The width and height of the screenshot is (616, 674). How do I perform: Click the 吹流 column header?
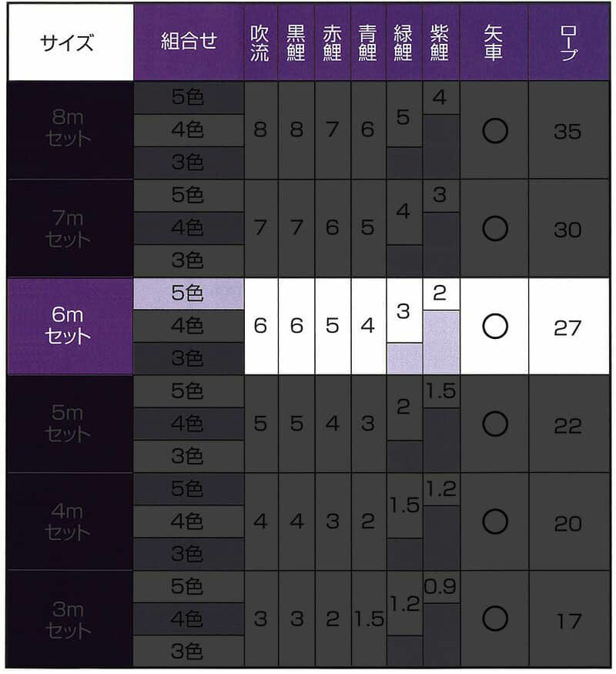[260, 42]
